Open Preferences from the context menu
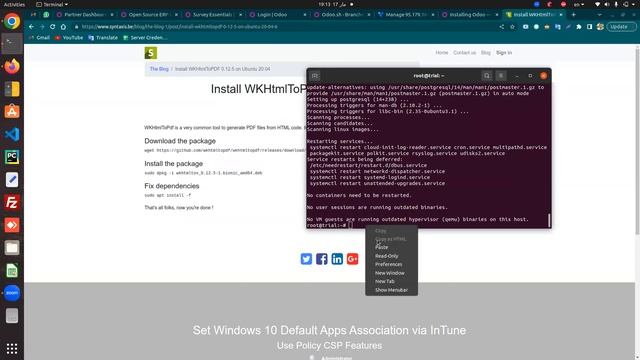Viewport: 640px width, 360px height. pos(389,264)
